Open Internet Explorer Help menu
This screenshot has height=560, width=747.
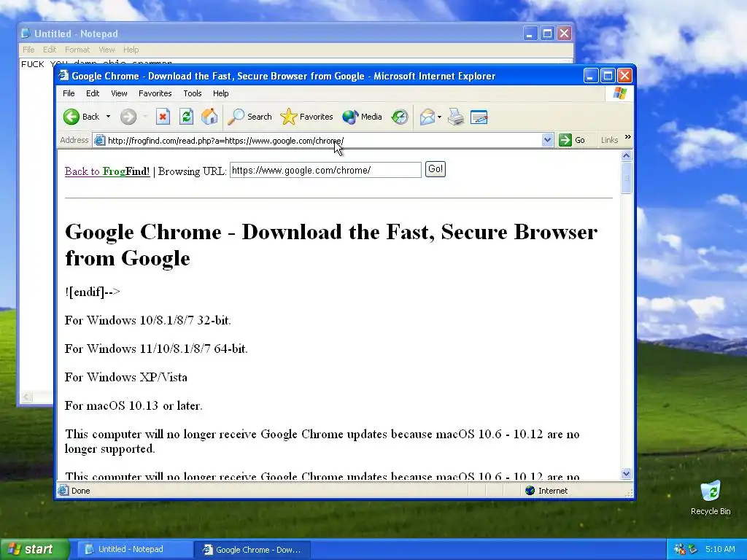click(220, 93)
